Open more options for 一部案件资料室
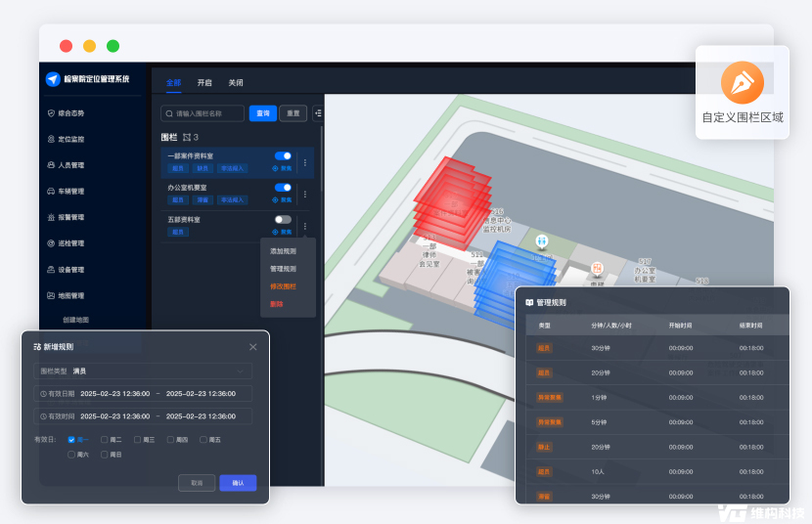 click(304, 162)
